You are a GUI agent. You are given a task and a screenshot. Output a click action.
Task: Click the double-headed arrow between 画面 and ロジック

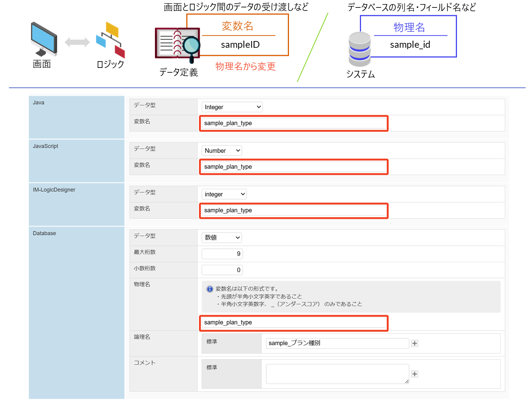[x=77, y=42]
